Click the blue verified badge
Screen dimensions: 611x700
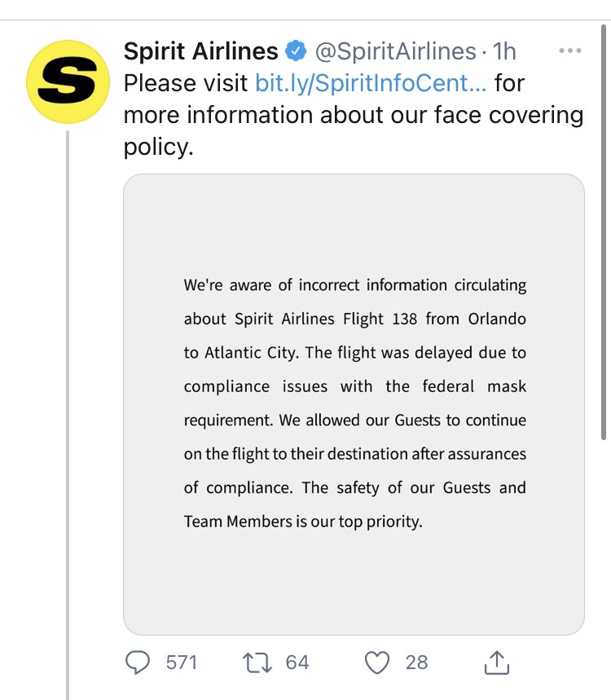[x=296, y=51]
